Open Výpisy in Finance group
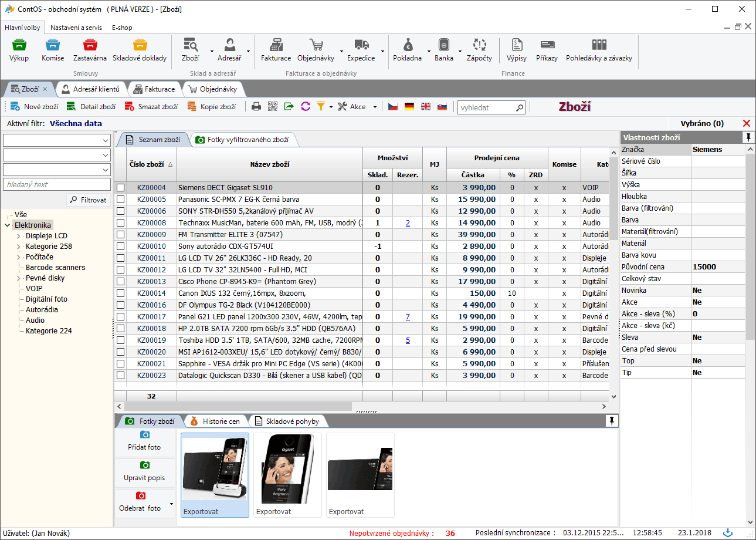Viewport: 756px width, 540px height. [517, 50]
